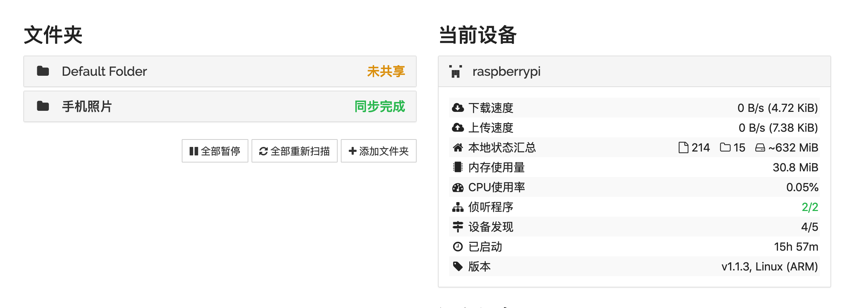Click the tag icon beside 版本
The width and height of the screenshot is (868, 308).
pyautogui.click(x=458, y=267)
